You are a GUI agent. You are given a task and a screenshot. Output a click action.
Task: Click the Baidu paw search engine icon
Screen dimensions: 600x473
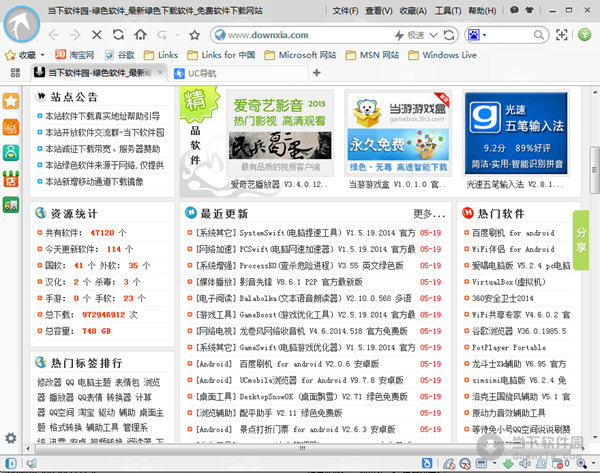pos(474,35)
